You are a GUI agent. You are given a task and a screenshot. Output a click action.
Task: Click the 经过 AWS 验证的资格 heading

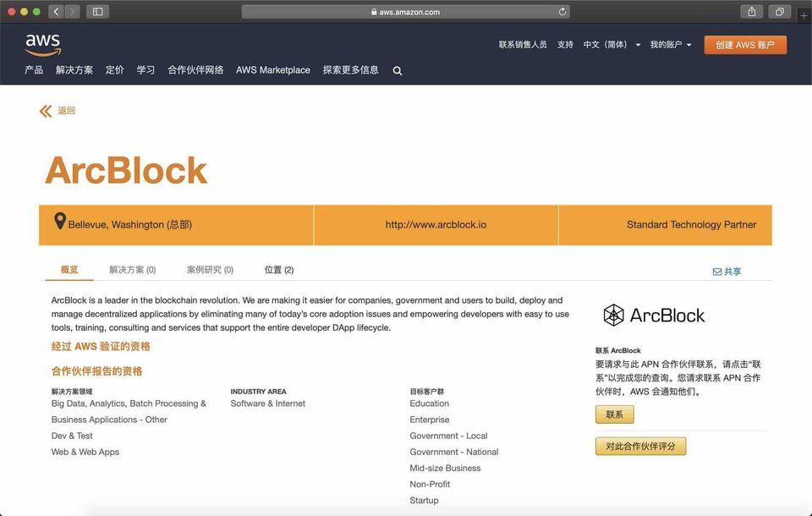point(101,347)
